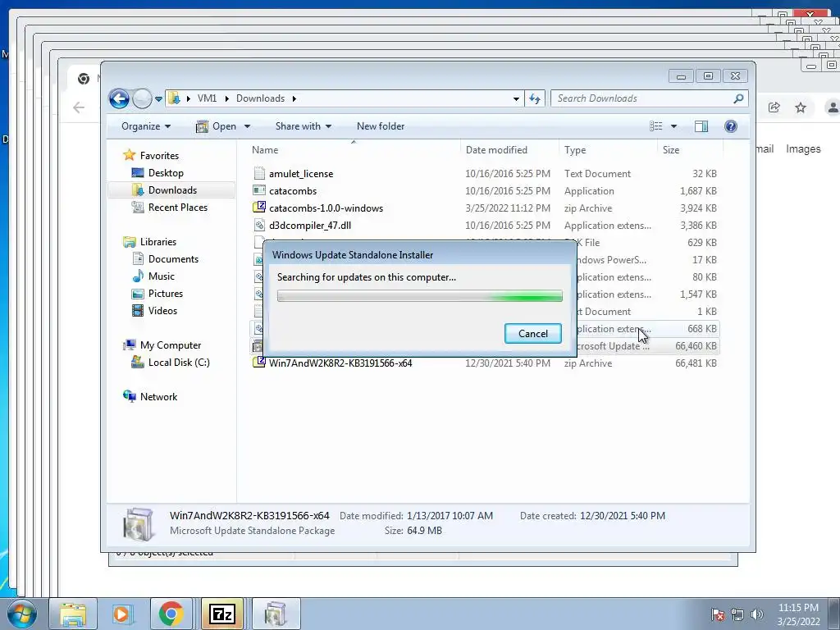
Task: Click the network tray icon
Action: [737, 614]
